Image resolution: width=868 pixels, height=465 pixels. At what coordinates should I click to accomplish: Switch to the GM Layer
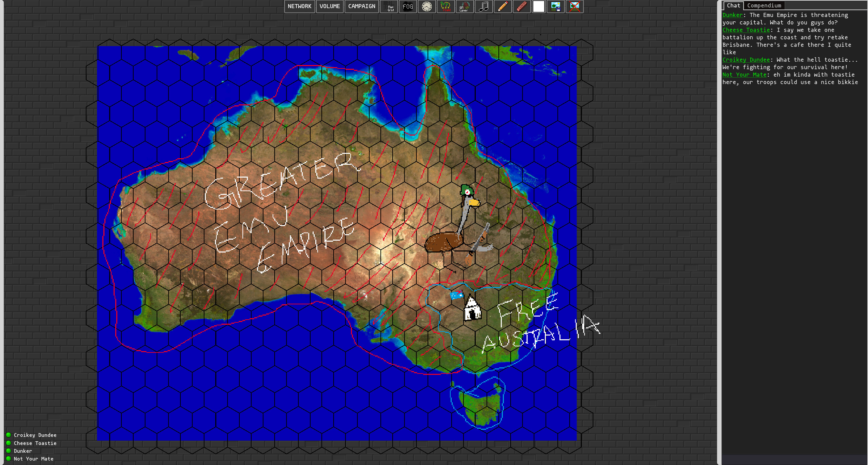465,6
